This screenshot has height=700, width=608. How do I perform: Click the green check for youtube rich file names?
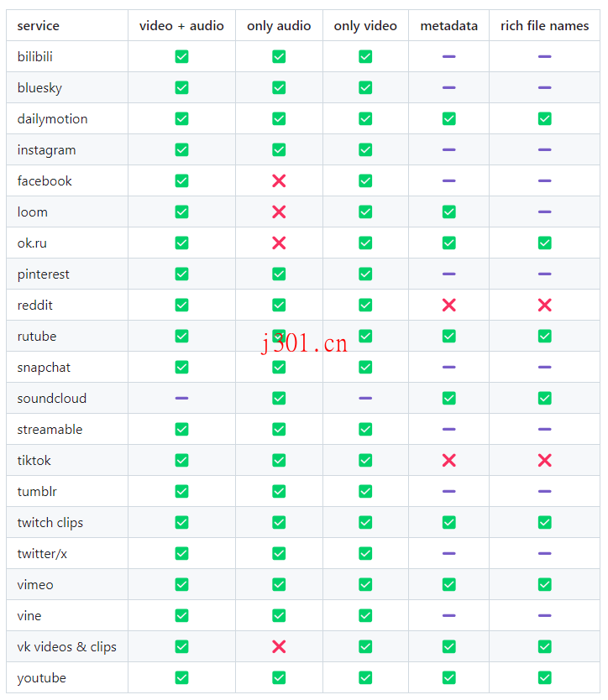[544, 677]
